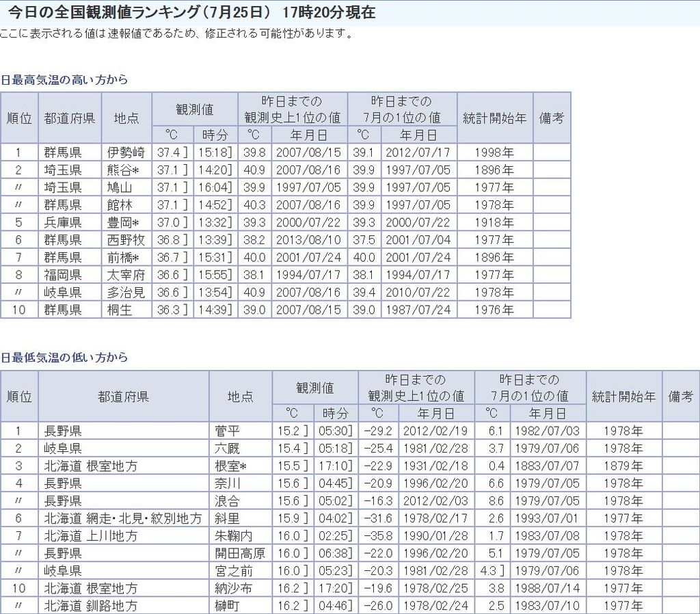Click the 日最低気温の低い方から section heading
The height and width of the screenshot is (614, 700).
tap(64, 358)
